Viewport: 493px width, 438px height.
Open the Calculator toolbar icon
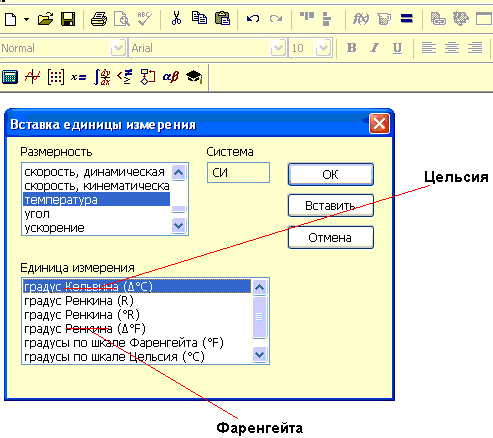(x=10, y=77)
